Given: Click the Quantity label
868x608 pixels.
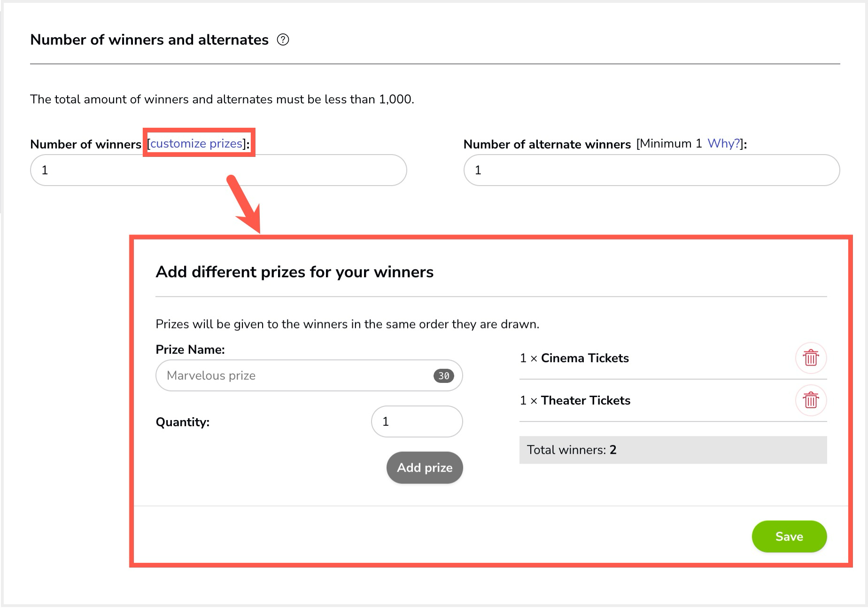Looking at the screenshot, I should click(x=183, y=422).
